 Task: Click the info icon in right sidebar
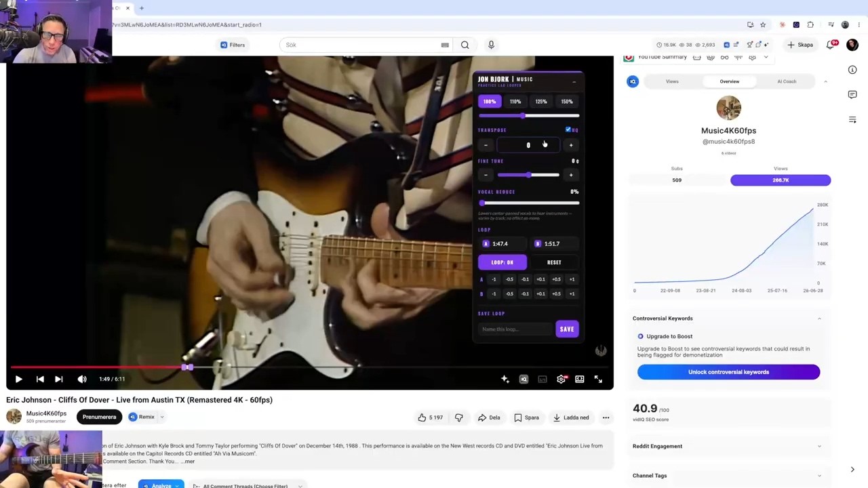click(852, 70)
